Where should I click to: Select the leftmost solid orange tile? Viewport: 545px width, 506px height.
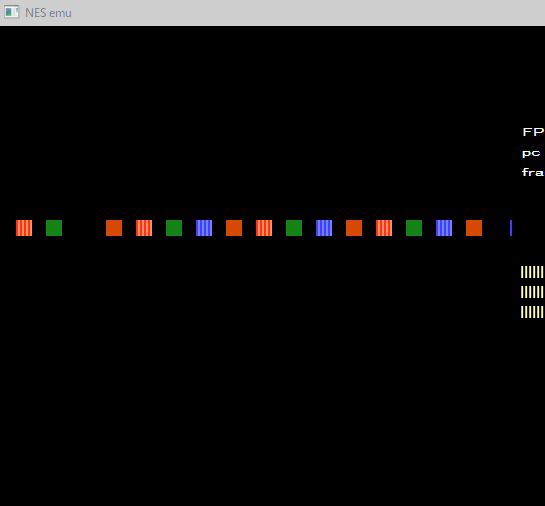[x=114, y=228]
